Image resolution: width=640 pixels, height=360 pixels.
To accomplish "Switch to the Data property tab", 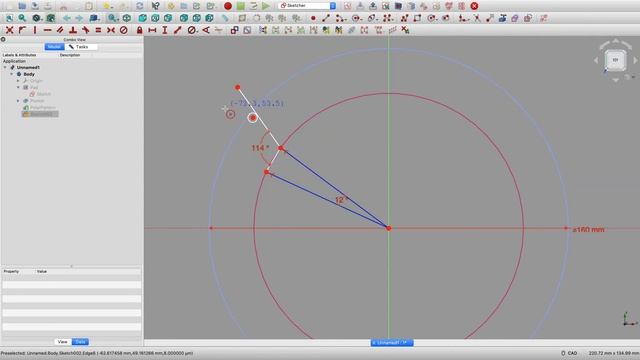I will click(x=80, y=342).
